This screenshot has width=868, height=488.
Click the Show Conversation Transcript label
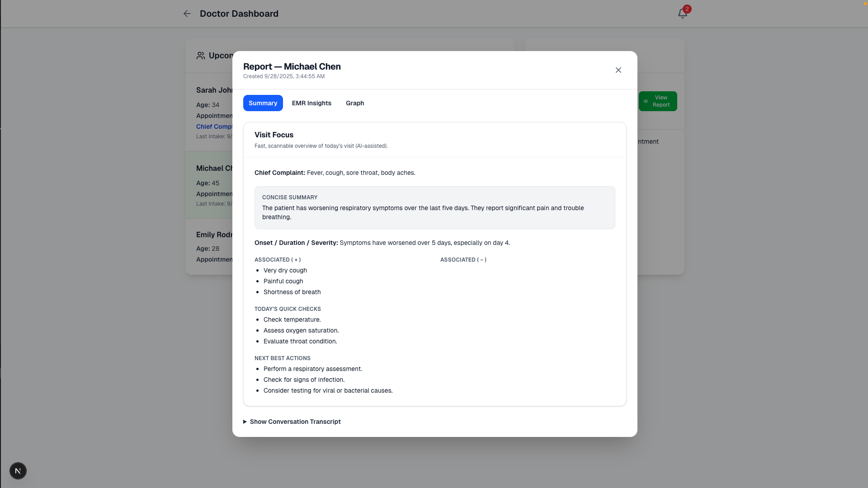295,422
